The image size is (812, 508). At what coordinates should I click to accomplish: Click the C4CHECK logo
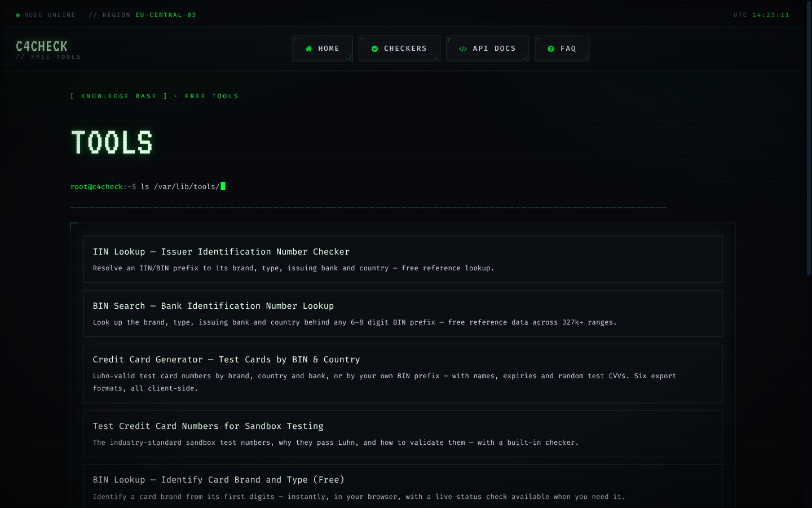click(42, 46)
